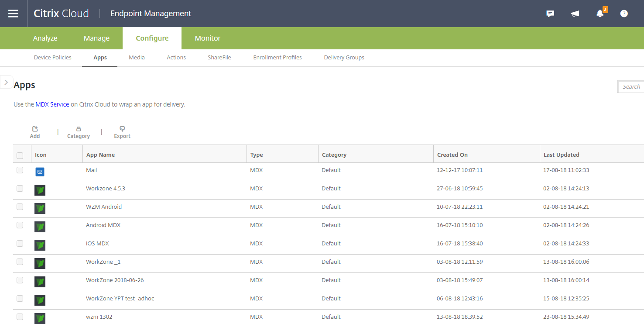Check the WZM Android row checkbox
This screenshot has width=644, height=324.
coord(20,207)
